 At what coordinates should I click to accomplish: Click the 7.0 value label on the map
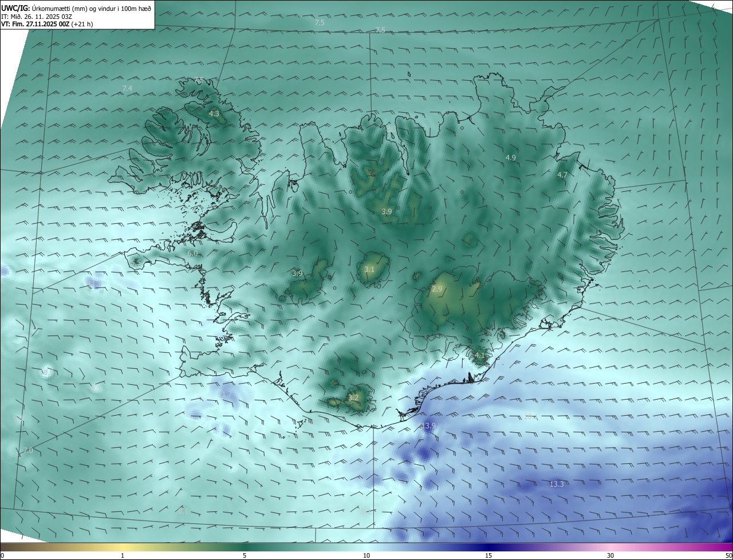[27, 451]
